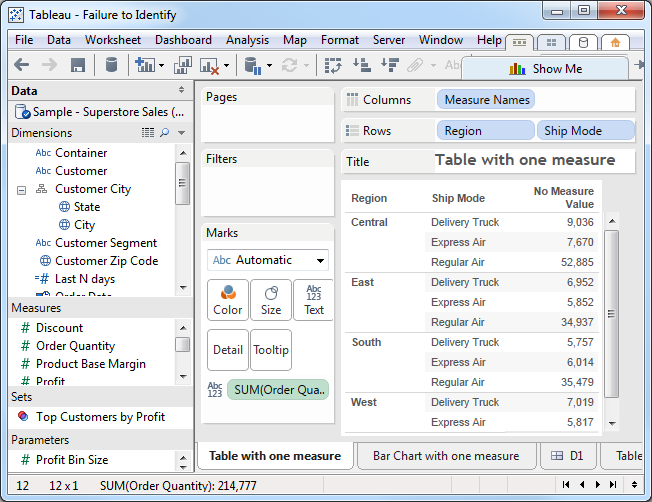Image resolution: width=652 pixels, height=502 pixels.
Task: Select the Sample - Superstore Sales data source
Action: coord(99,112)
